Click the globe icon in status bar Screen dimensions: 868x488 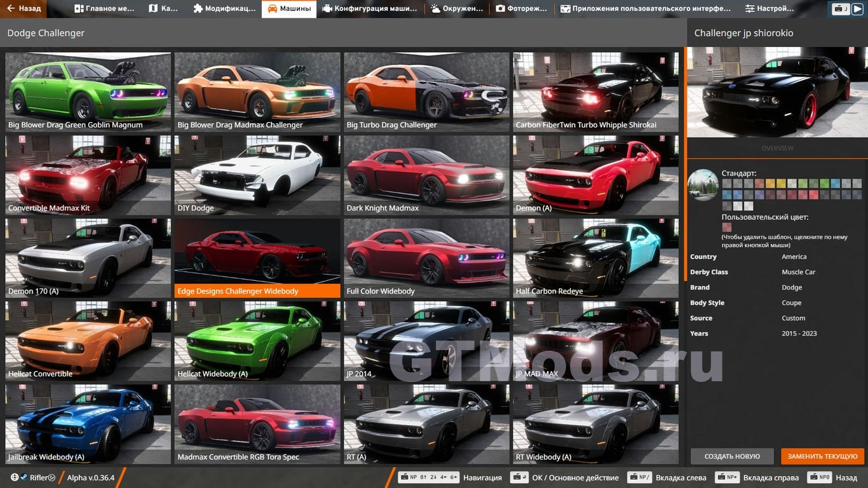[x=15, y=477]
